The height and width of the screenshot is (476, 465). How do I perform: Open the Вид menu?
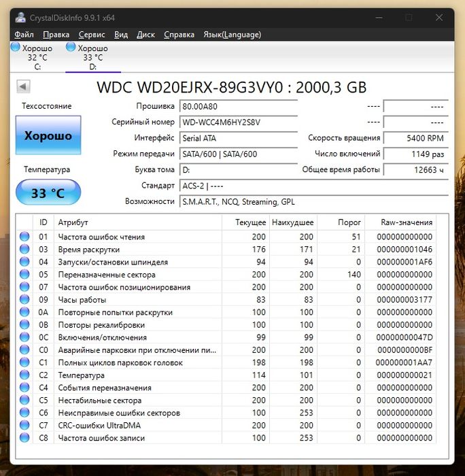[121, 35]
